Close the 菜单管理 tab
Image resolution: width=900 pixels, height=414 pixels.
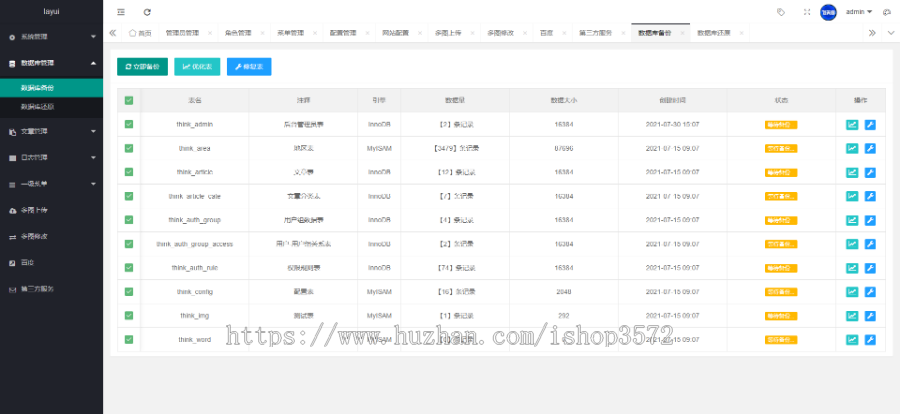tap(315, 33)
